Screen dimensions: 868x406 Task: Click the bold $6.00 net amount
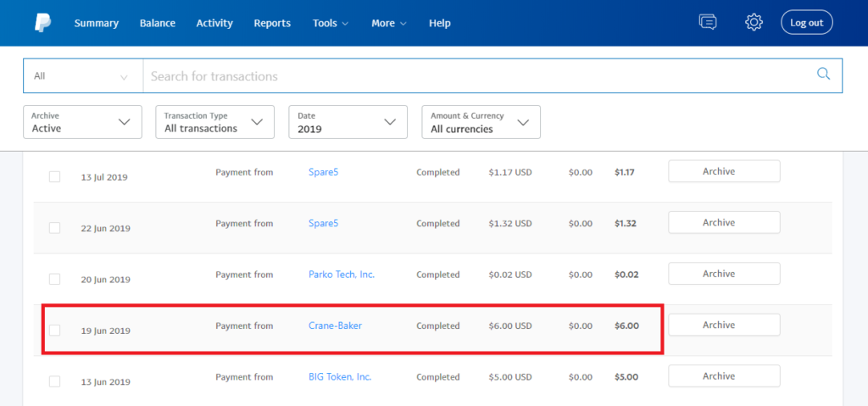pos(626,325)
